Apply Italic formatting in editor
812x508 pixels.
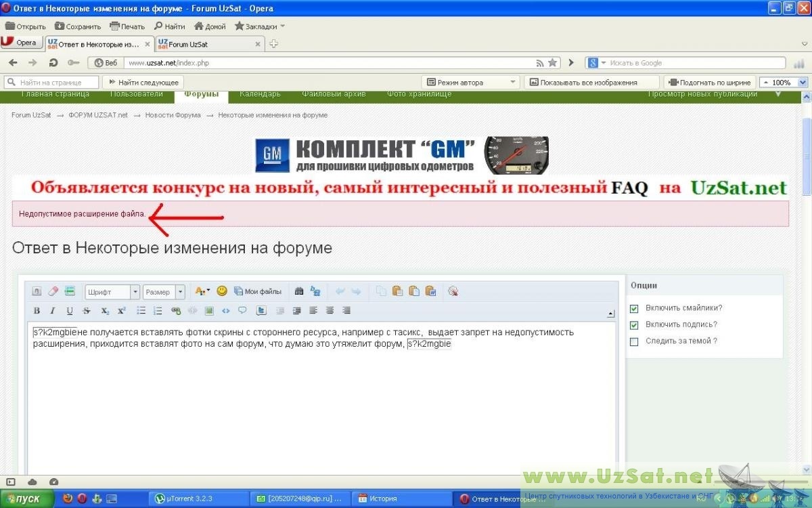(x=53, y=311)
